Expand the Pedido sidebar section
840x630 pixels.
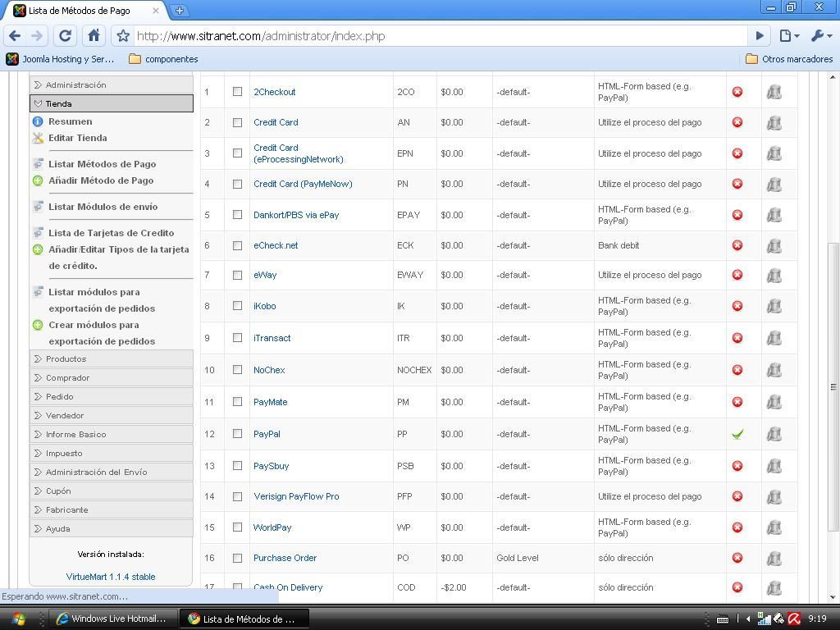(x=112, y=396)
